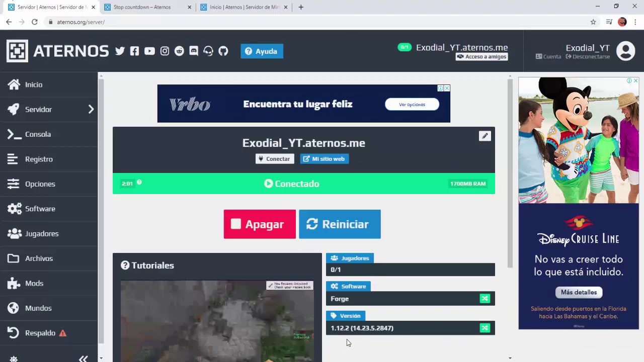Viewport: 644px width, 362px height.
Task: Open Aternos GitHub icon link
Action: 223,51
